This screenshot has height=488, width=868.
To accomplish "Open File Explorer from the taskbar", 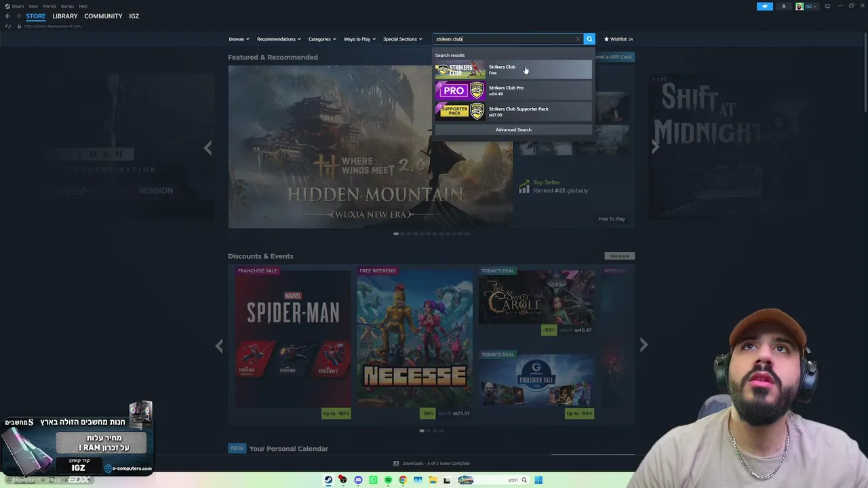I will 433,480.
